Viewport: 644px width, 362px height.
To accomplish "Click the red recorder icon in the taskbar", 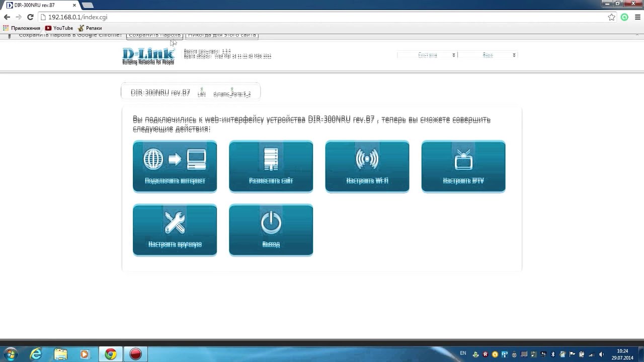I will point(135,354).
